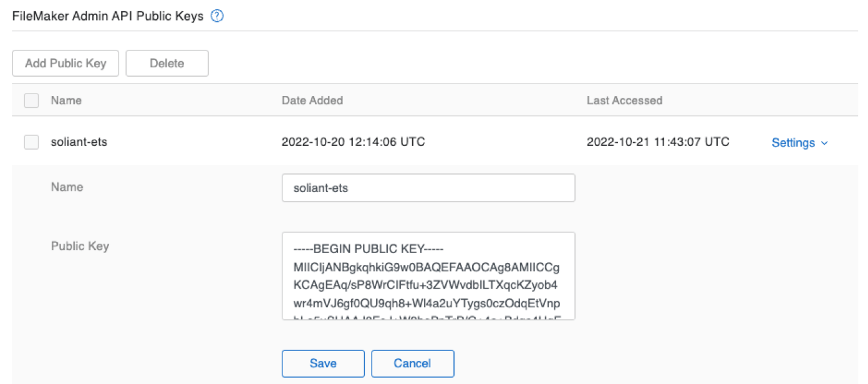Viewport: 868px width, 384px height.
Task: Click the 2022-10-20 date added value
Action: click(x=353, y=142)
